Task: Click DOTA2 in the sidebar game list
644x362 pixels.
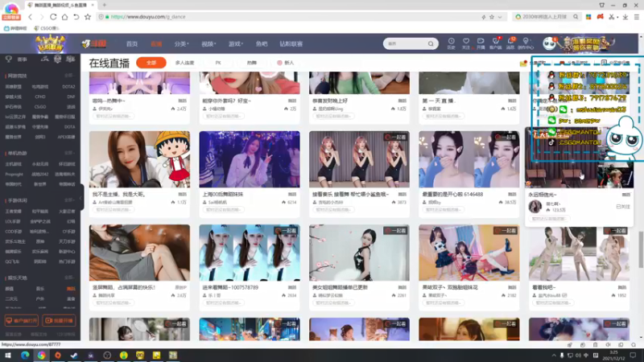Action: coord(68,87)
